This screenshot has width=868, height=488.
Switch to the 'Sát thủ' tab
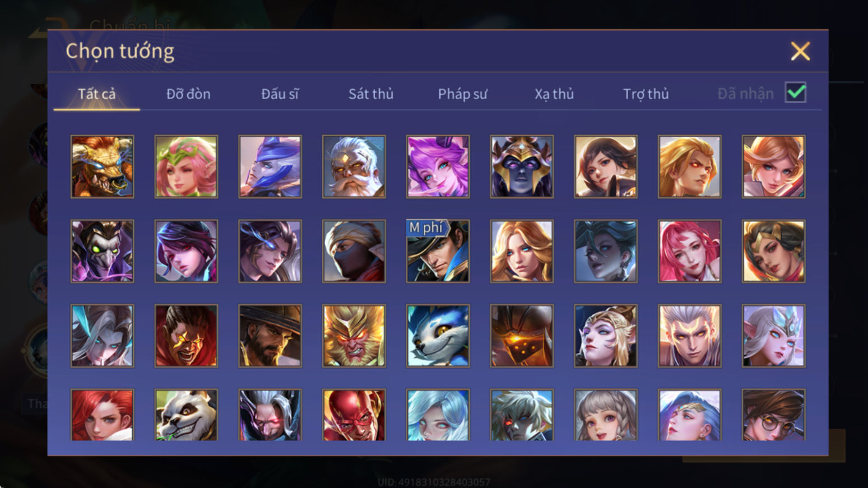pyautogui.click(x=371, y=94)
